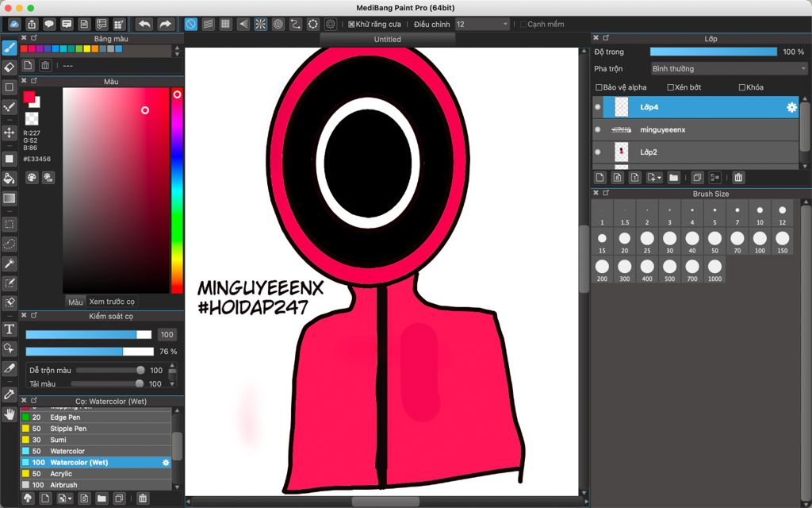Select the Dot/line drawing tool
The height and width of the screenshot is (508, 812).
pos(10,107)
